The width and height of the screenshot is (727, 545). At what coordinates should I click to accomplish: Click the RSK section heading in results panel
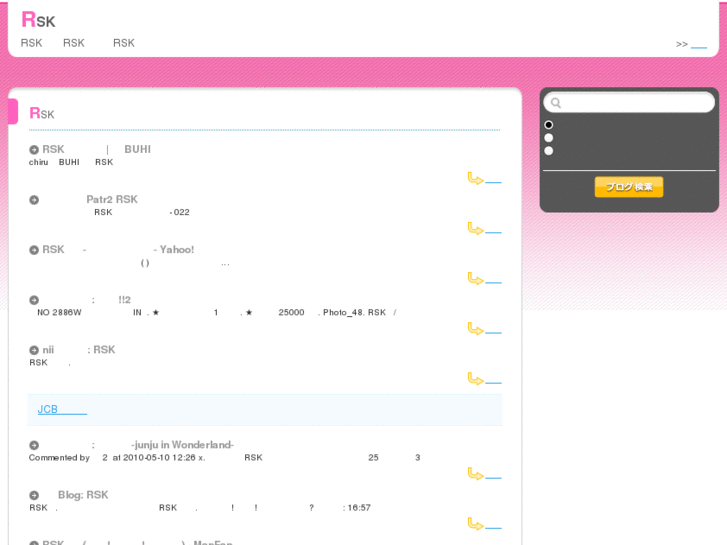click(42, 113)
